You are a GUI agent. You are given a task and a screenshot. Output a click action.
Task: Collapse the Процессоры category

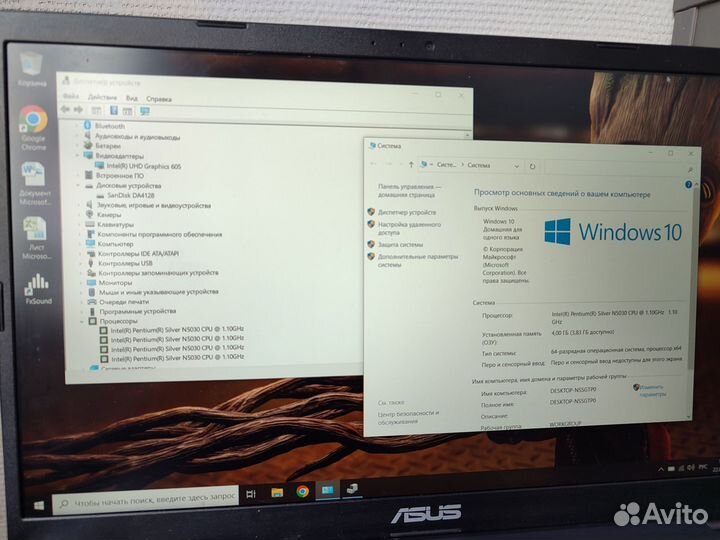coord(83,321)
